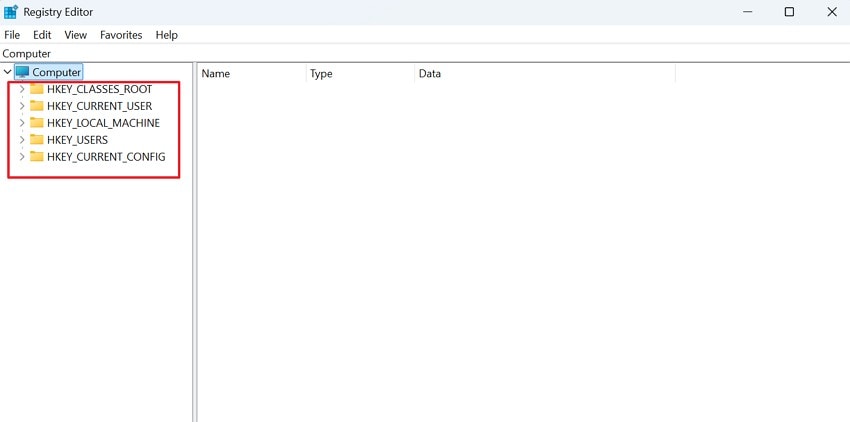This screenshot has width=850, height=422.
Task: Open the Favorites menu
Action: pos(121,35)
